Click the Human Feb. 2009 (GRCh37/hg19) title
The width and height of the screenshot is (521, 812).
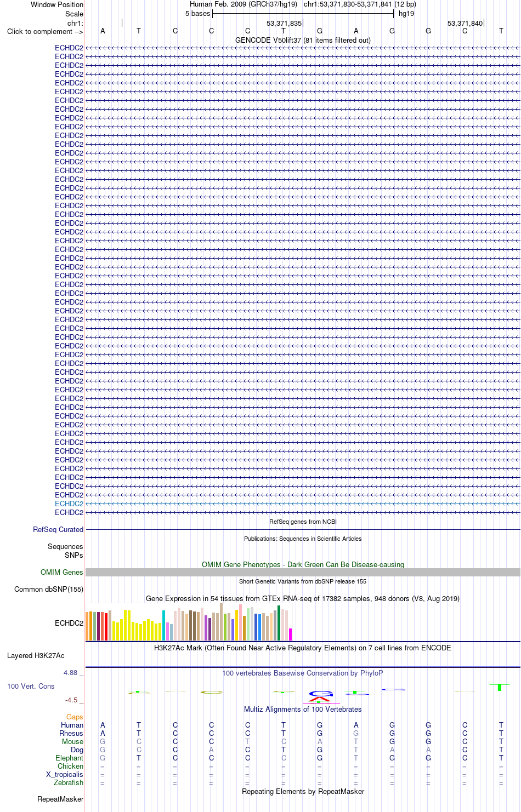coord(243,4)
